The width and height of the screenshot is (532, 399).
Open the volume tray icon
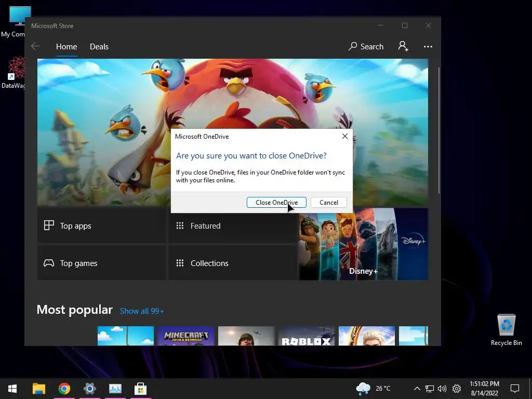coord(442,389)
